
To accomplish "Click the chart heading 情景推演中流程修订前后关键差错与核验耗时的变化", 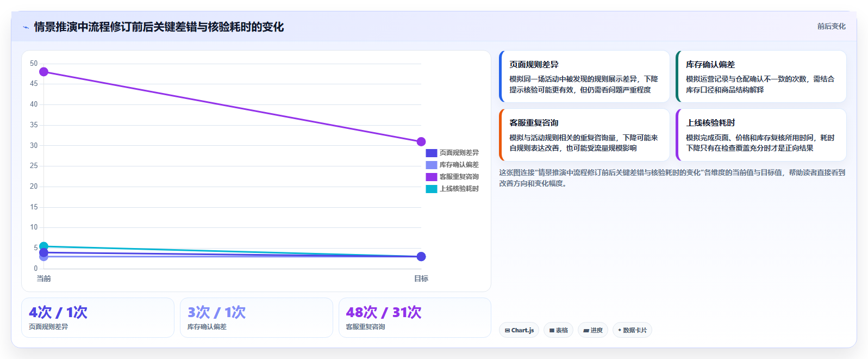I will point(159,27).
